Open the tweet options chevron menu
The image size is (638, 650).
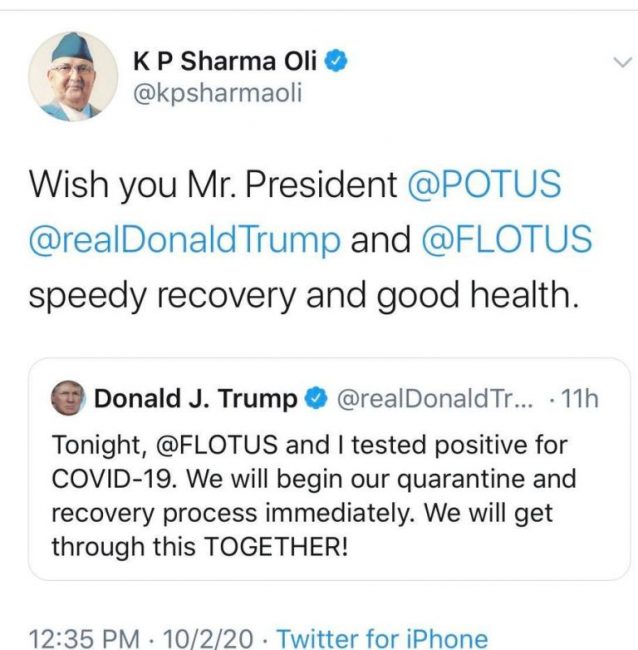pos(621,63)
